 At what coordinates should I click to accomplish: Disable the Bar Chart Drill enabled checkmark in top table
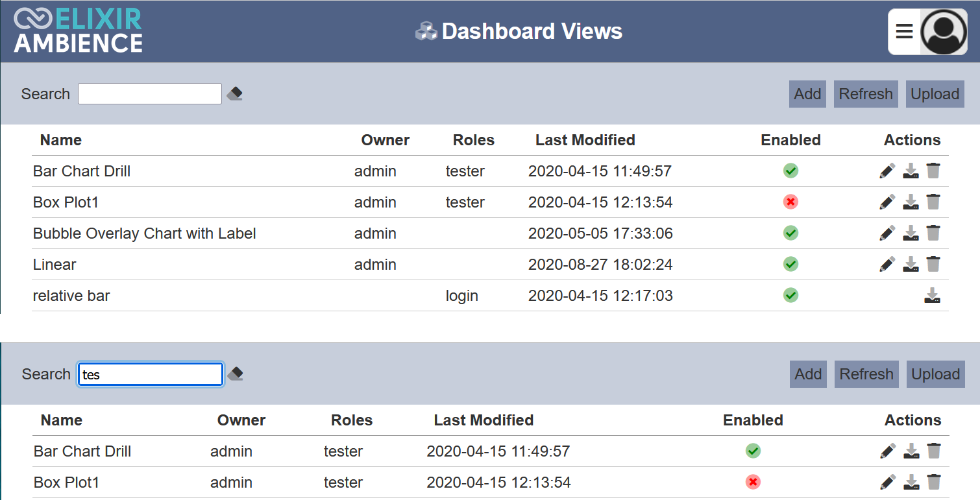click(x=790, y=171)
